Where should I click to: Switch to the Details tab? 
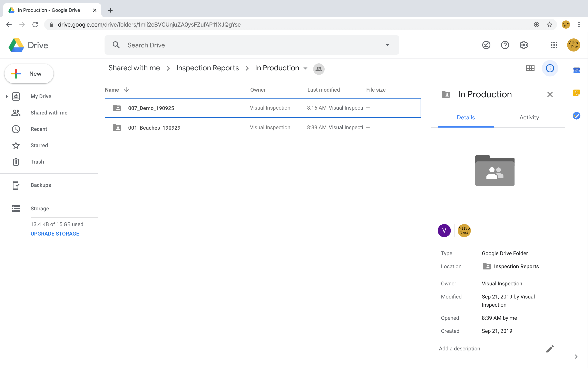(465, 118)
